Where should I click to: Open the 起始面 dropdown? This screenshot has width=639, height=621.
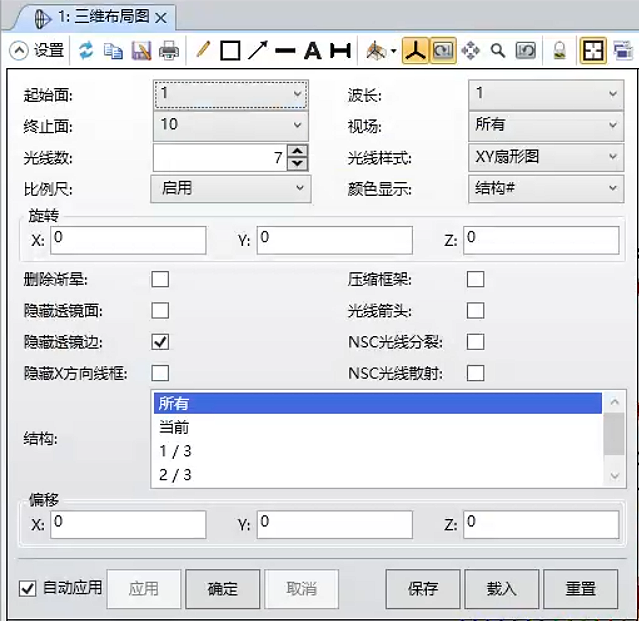231,94
